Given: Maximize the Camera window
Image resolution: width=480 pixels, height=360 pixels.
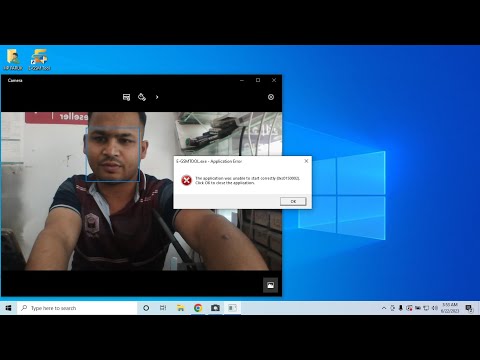Looking at the screenshot, I should tap(258, 80).
